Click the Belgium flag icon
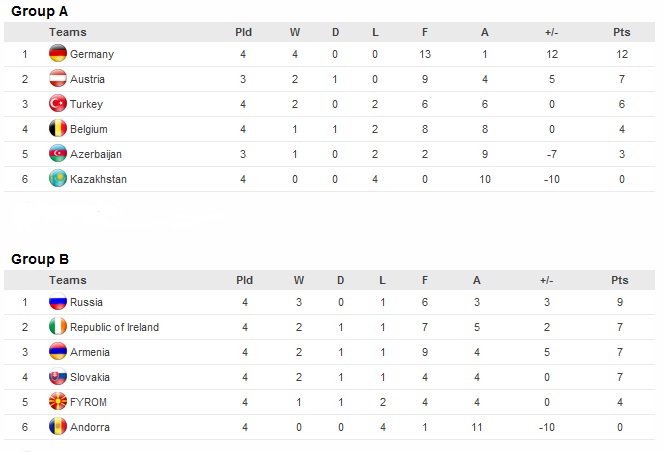Screen dimensions: 663x452 [x=58, y=128]
